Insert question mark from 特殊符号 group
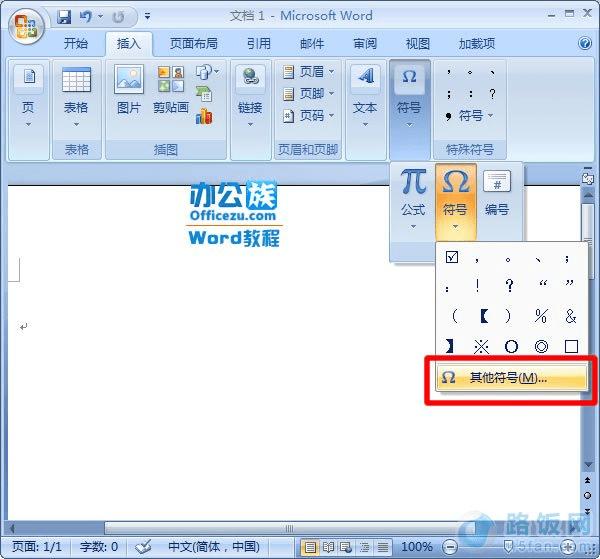Viewport: 600px width, 559px height. coord(492,94)
